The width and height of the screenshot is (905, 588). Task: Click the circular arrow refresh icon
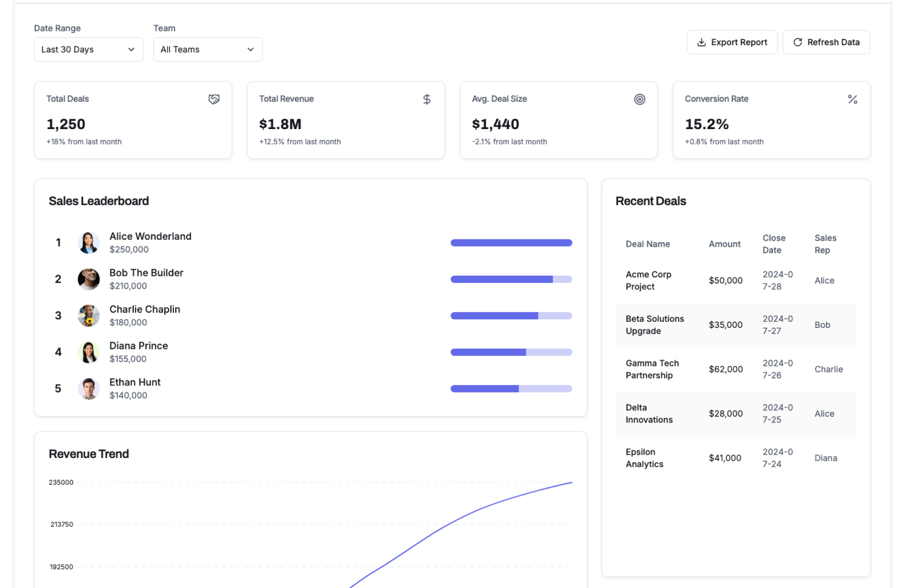pos(798,42)
